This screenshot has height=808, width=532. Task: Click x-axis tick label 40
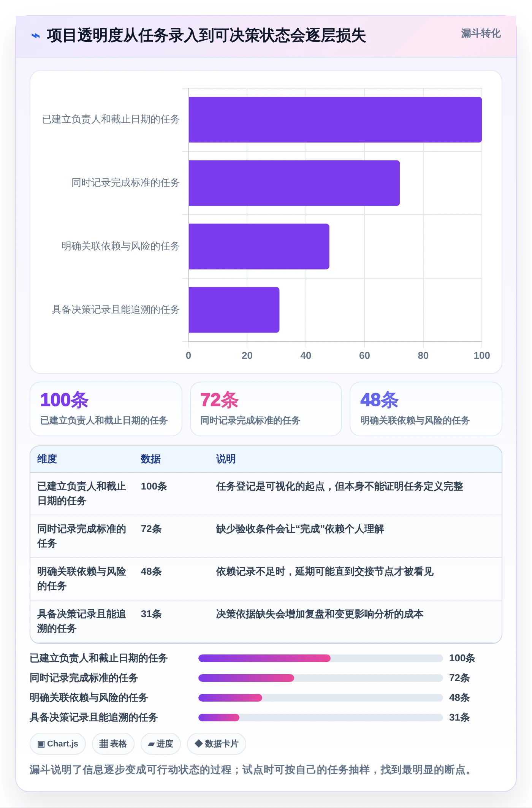pos(306,355)
